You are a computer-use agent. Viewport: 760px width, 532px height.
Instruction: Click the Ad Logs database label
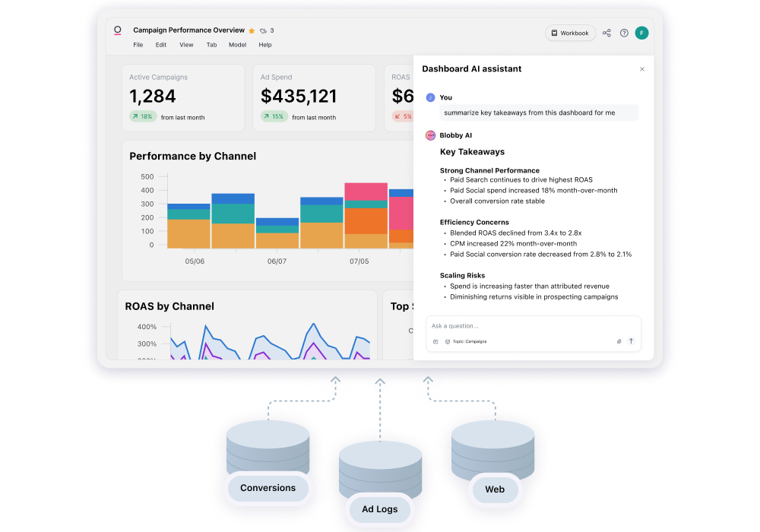[x=380, y=509]
